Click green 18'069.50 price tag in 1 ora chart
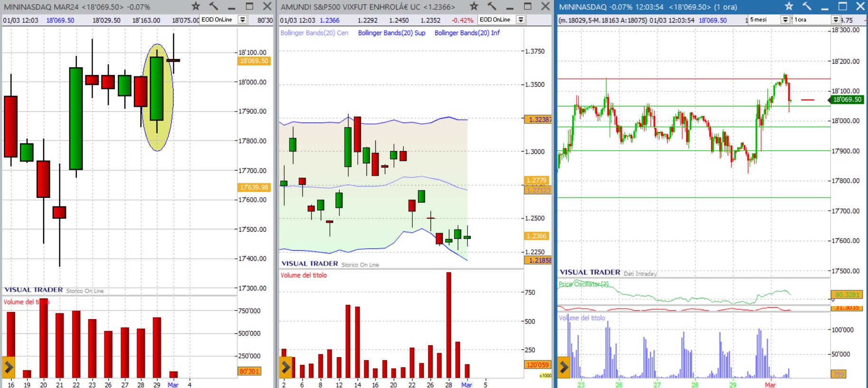This screenshot has height=388, width=868. tap(847, 99)
